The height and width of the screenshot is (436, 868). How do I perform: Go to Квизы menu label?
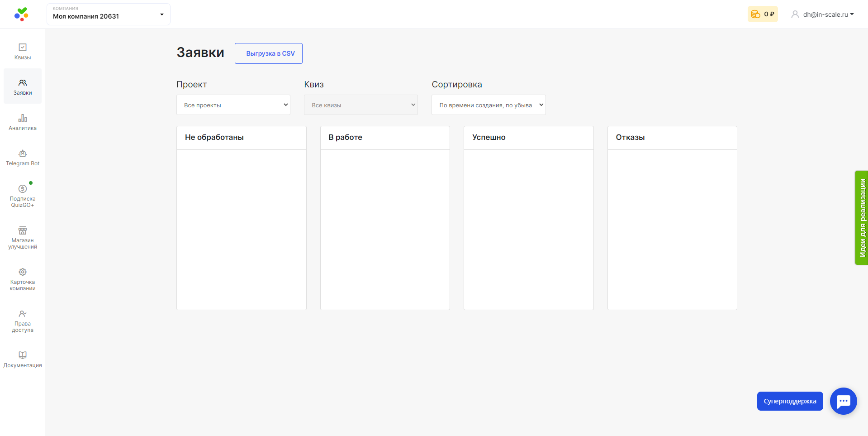click(x=23, y=57)
